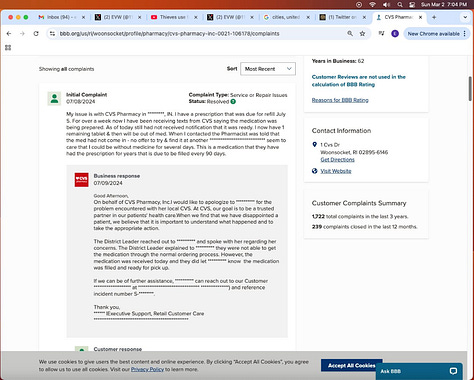Close the CVS Pharmacy tab
This screenshot has width=474, height=380.
click(421, 17)
